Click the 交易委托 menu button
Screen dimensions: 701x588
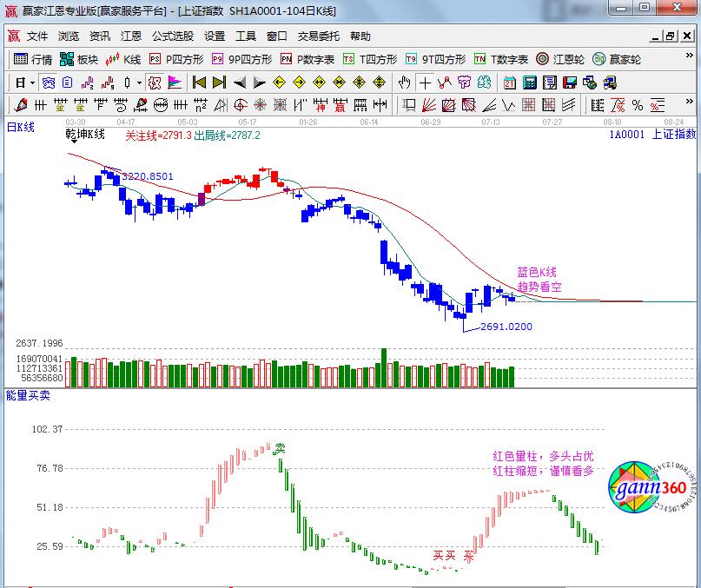coord(318,36)
